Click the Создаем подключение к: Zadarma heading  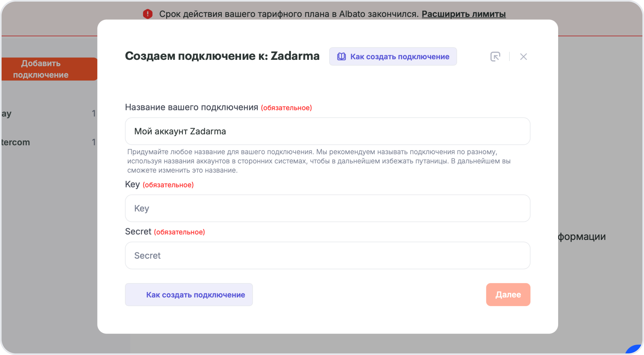pos(222,56)
